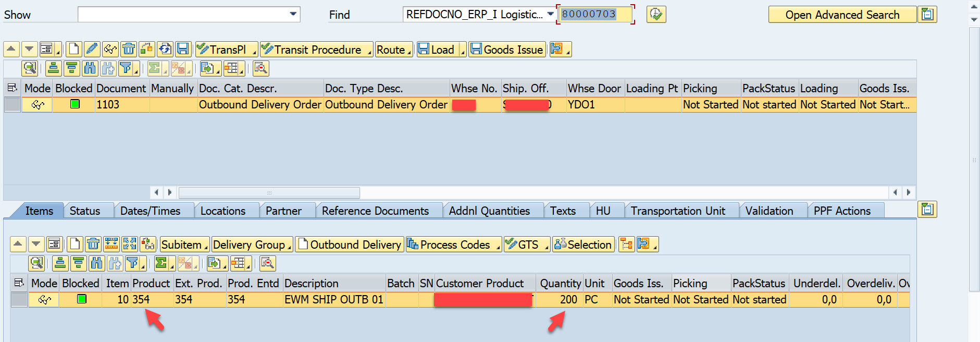980x342 pixels.
Task: Click the hierarchy tree icon right of Selection
Action: tap(626, 244)
